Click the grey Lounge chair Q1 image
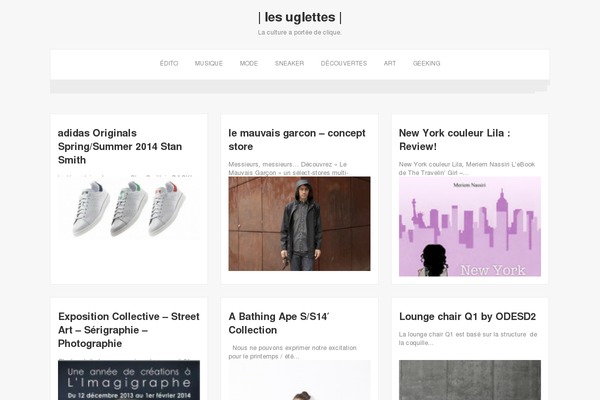The width and height of the screenshot is (600, 400). click(x=470, y=380)
